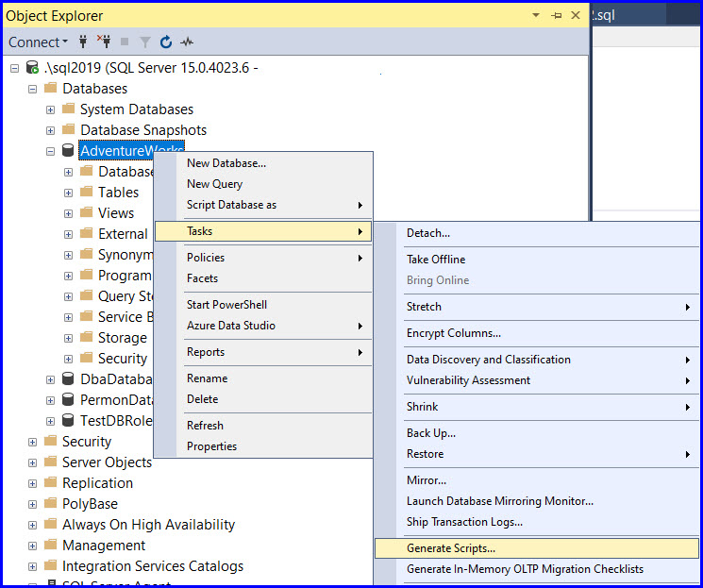Image resolution: width=703 pixels, height=588 pixels.
Task: Expand the Always On High Availability node
Action: (33, 525)
